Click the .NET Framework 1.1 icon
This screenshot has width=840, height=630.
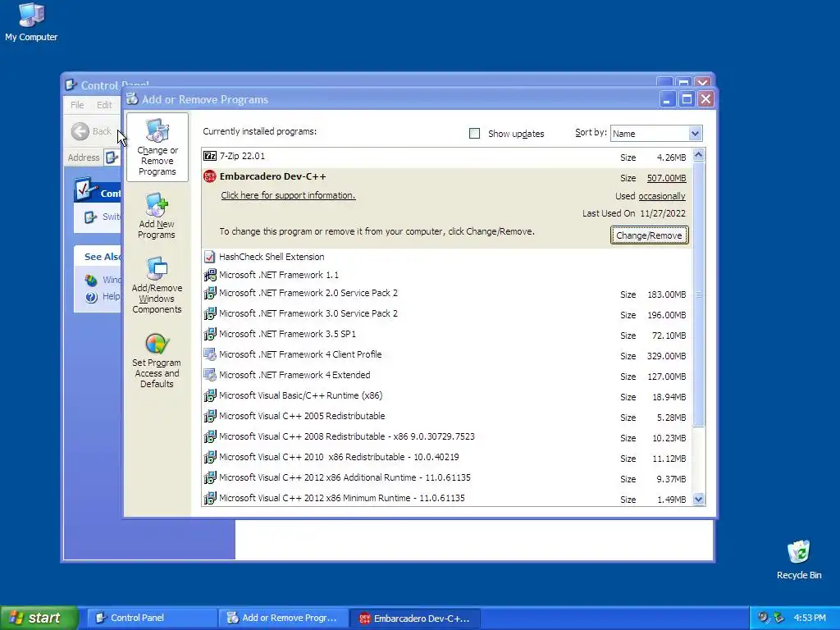coord(210,275)
